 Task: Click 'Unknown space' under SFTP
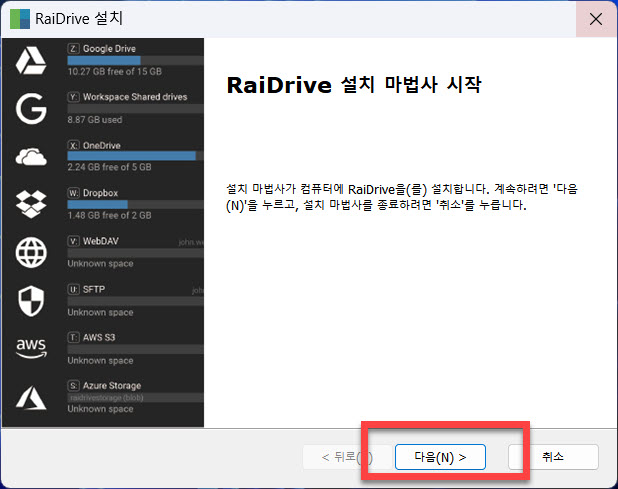100,312
